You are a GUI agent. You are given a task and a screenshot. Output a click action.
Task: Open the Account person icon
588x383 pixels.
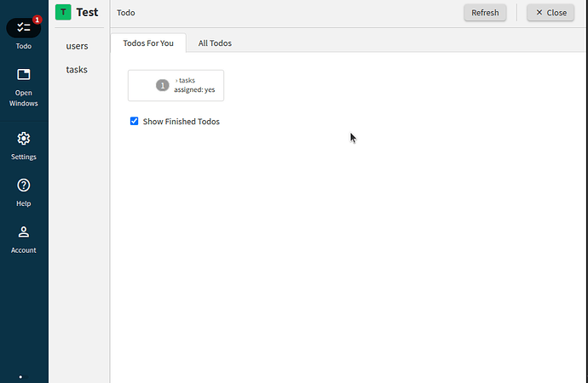click(x=23, y=232)
